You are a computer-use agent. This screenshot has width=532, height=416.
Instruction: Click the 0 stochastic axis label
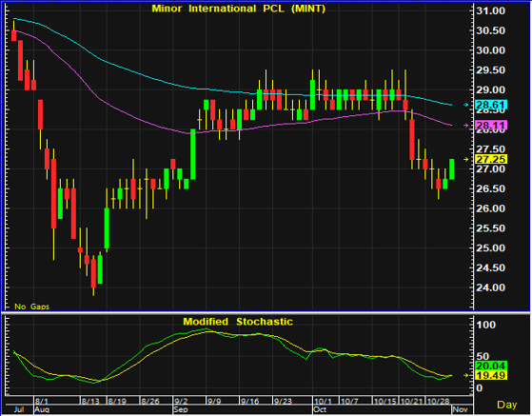tap(480, 387)
